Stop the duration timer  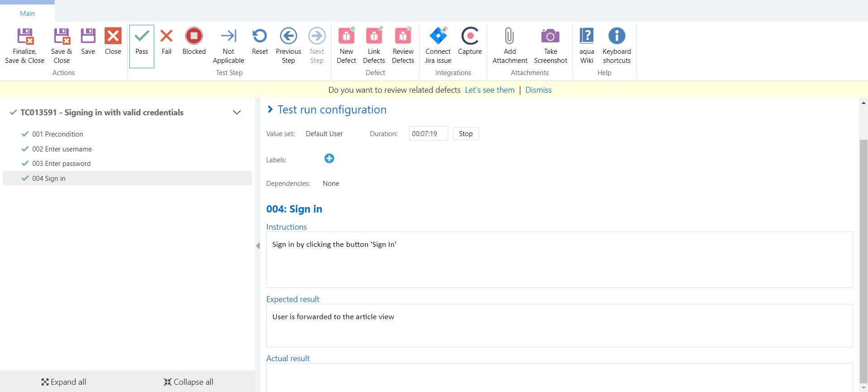tap(465, 134)
